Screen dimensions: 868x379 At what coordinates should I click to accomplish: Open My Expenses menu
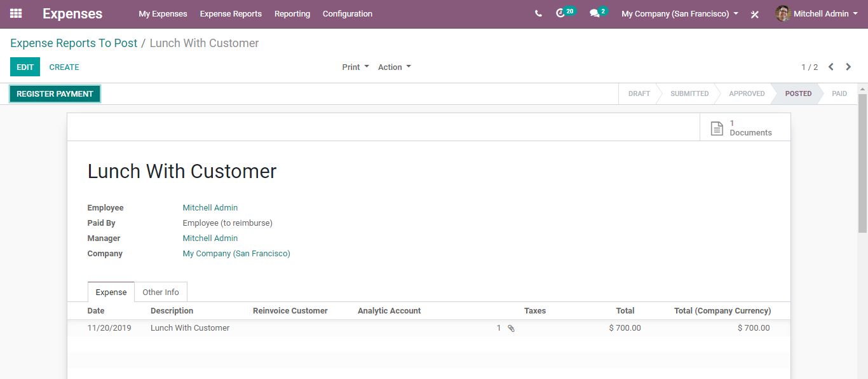point(163,13)
